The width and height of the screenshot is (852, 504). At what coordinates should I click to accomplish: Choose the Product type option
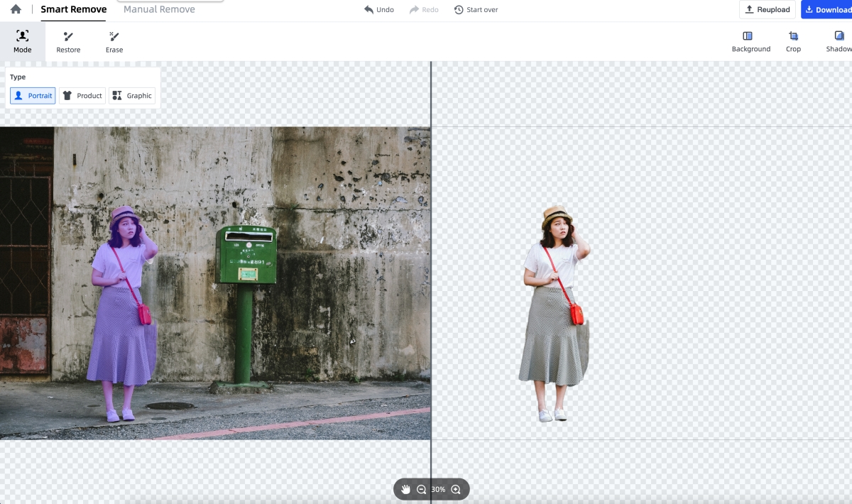[x=82, y=96]
